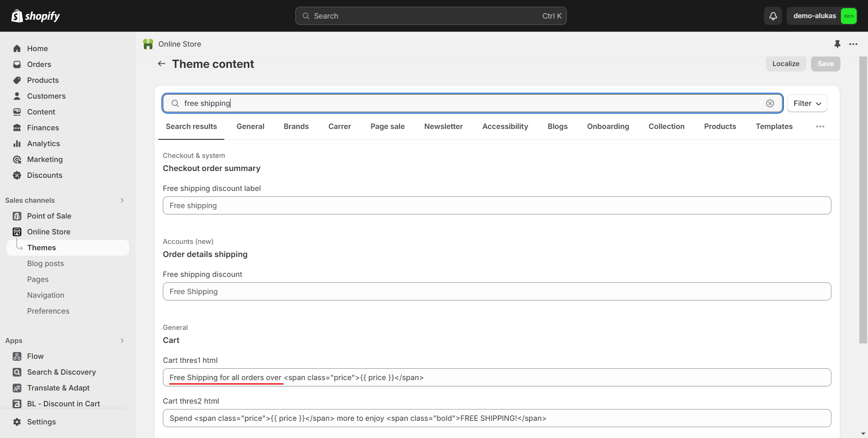Click the Cart thres1 html field

496,377
